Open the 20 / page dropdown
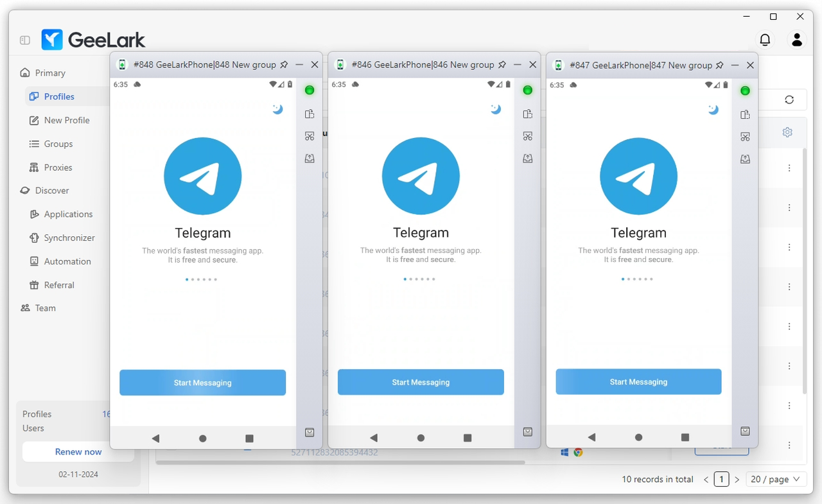822x504 pixels. pos(776,479)
